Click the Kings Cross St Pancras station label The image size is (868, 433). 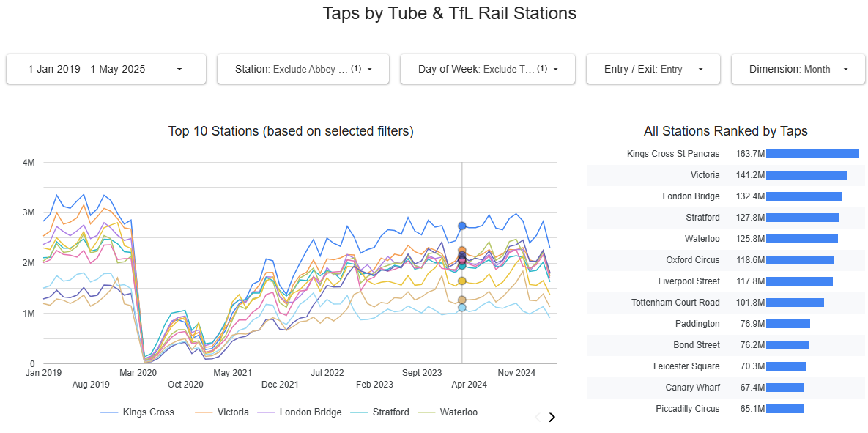coord(673,154)
